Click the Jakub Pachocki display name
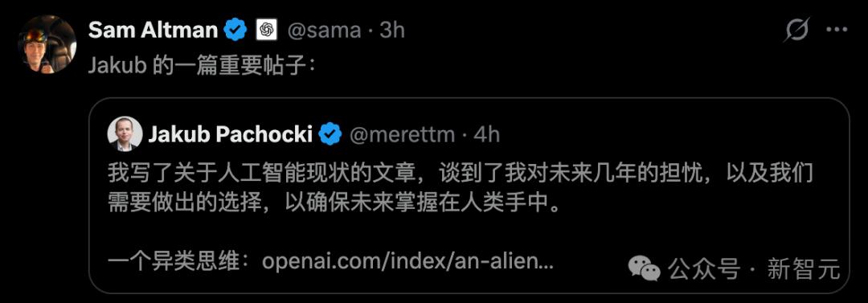The width and height of the screenshot is (868, 303). coord(231,134)
